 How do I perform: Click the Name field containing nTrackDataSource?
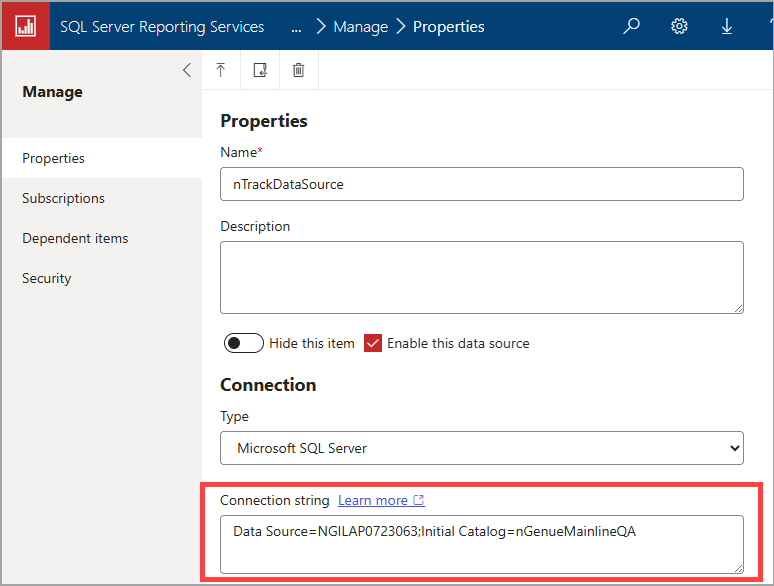point(482,184)
